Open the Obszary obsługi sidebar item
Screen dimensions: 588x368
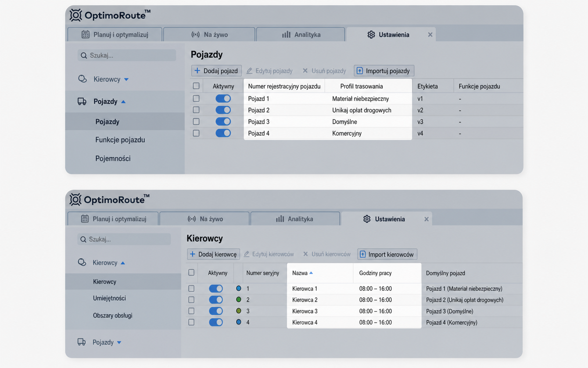pyautogui.click(x=112, y=315)
